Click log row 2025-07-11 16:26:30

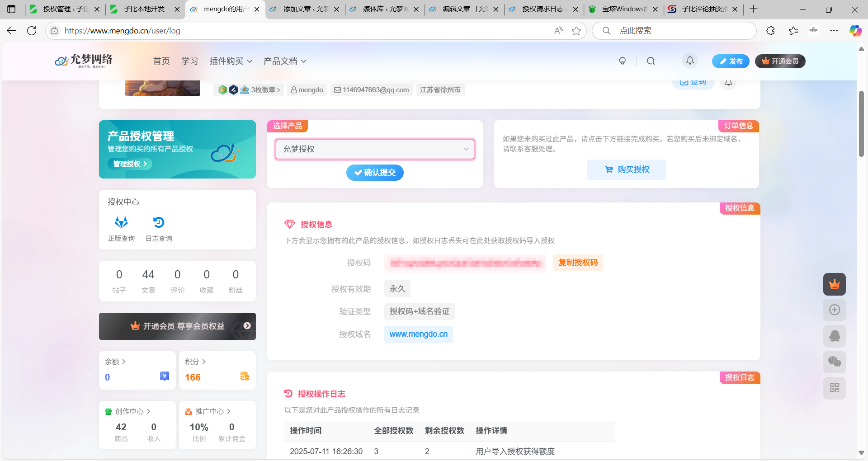pyautogui.click(x=449, y=451)
